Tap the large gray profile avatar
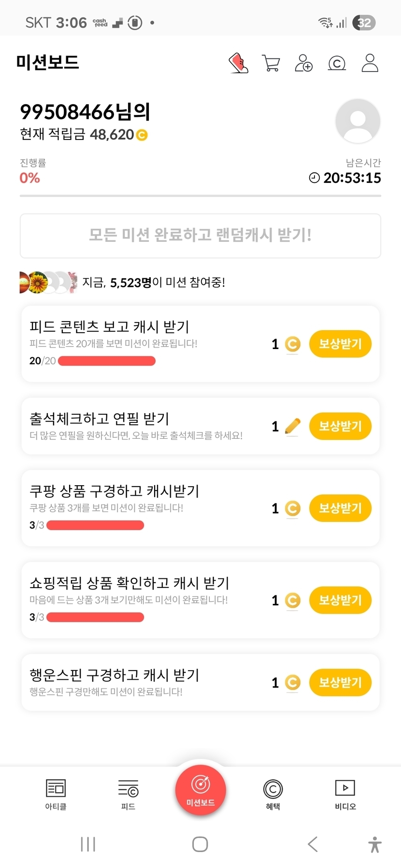 [x=358, y=121]
